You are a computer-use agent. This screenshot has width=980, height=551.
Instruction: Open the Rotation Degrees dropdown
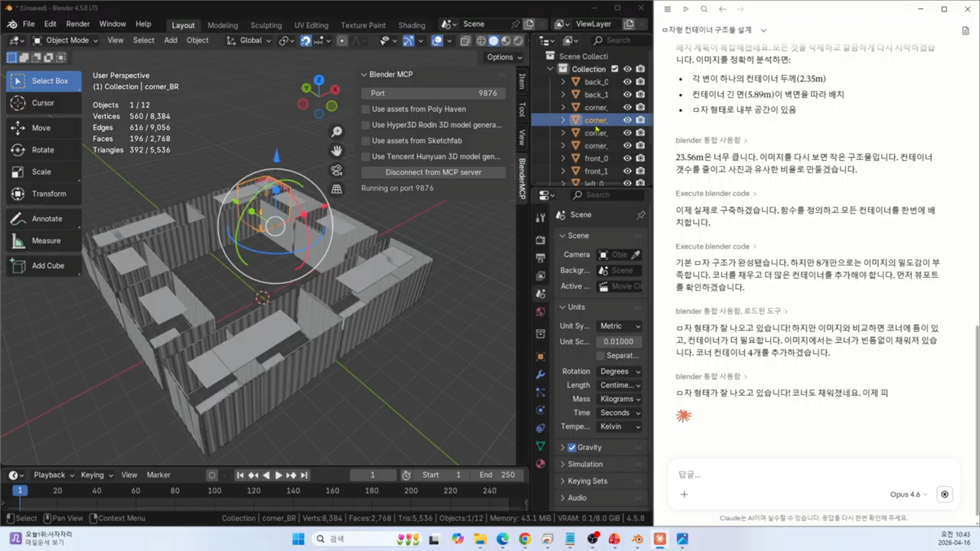(620, 371)
